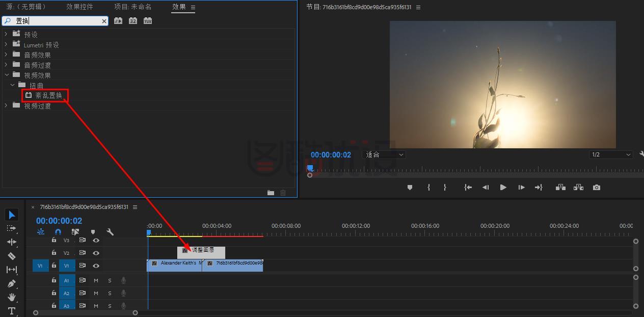644x317 pixels.
Task: Select the Pen tool
Action: pos(12,283)
